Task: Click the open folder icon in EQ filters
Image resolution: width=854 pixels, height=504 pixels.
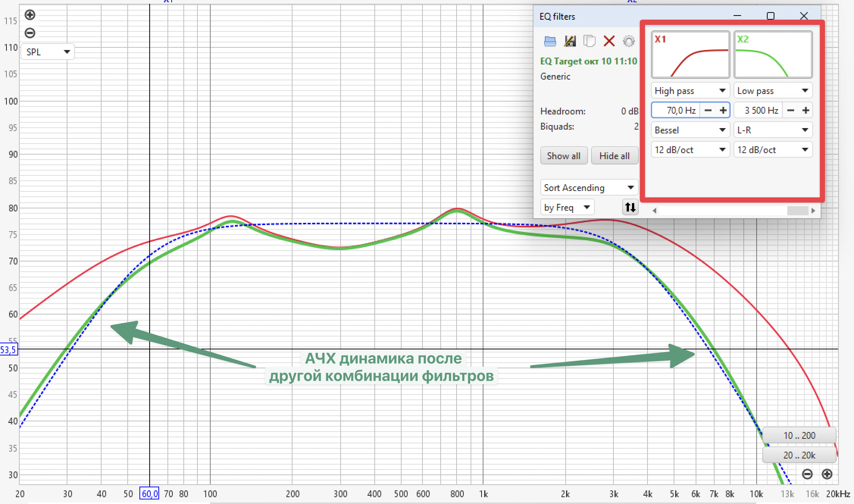Action: pos(550,41)
